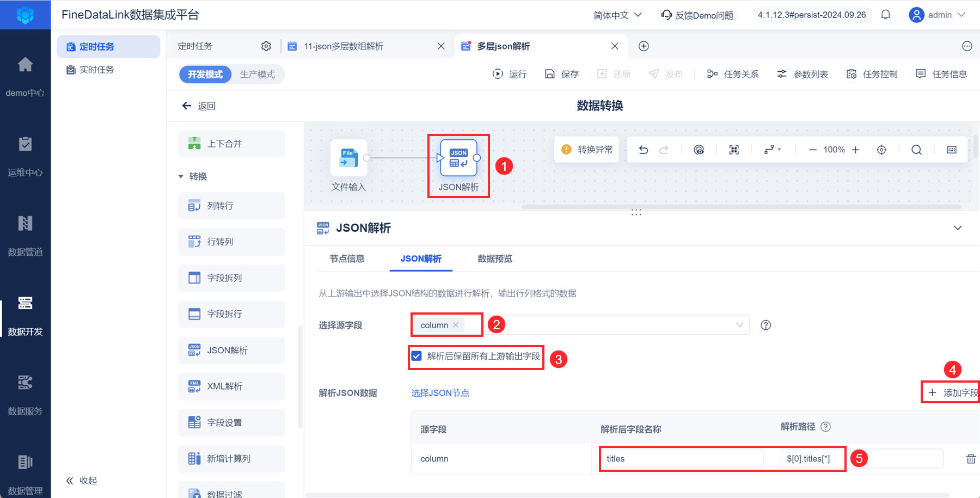Click the locate/center target icon

881,150
